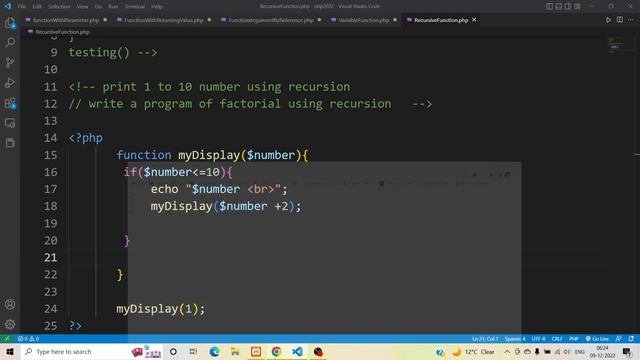Click the 'echo "$number <br>";' line

[x=219, y=189]
